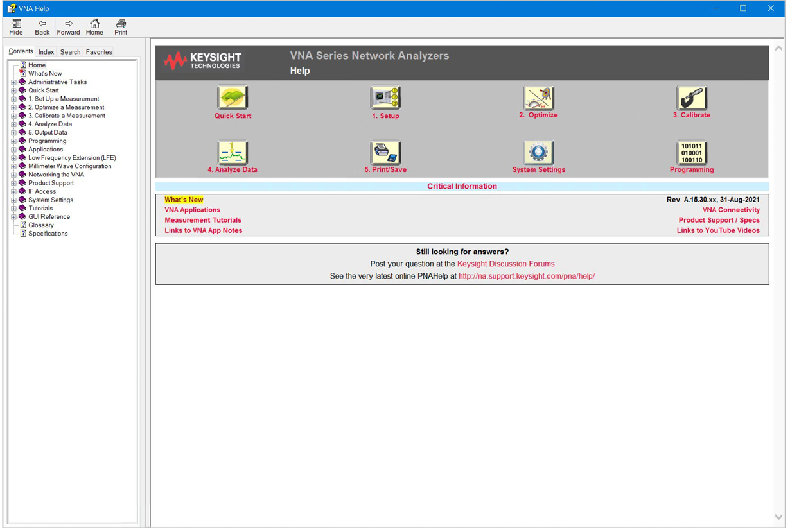Expand the System Settings tree node
The height and width of the screenshot is (532, 790).
(x=13, y=200)
